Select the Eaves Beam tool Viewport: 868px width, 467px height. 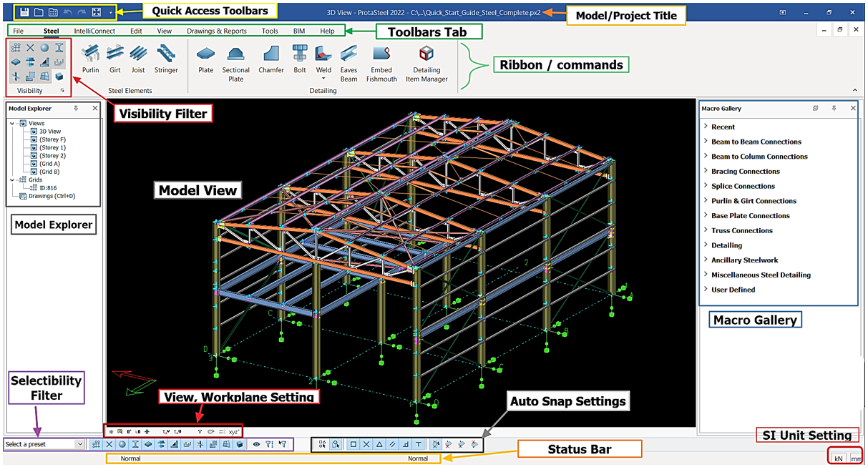(348, 62)
